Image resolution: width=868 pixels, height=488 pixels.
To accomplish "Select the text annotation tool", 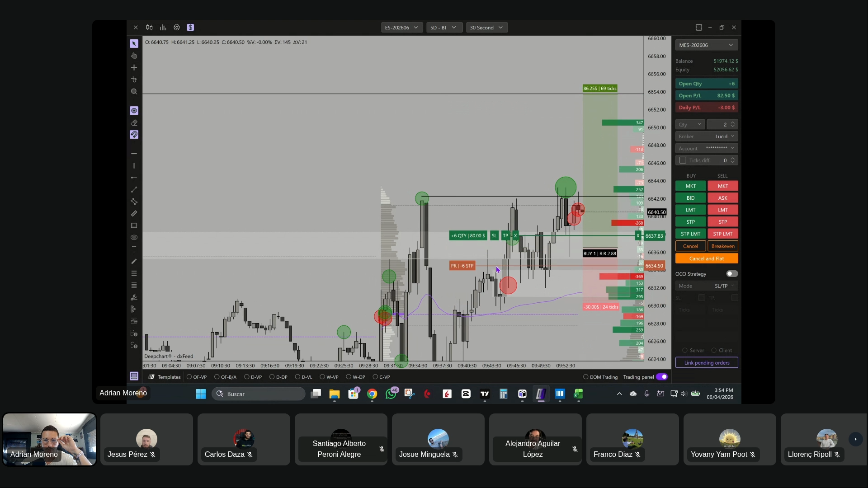I will (134, 249).
